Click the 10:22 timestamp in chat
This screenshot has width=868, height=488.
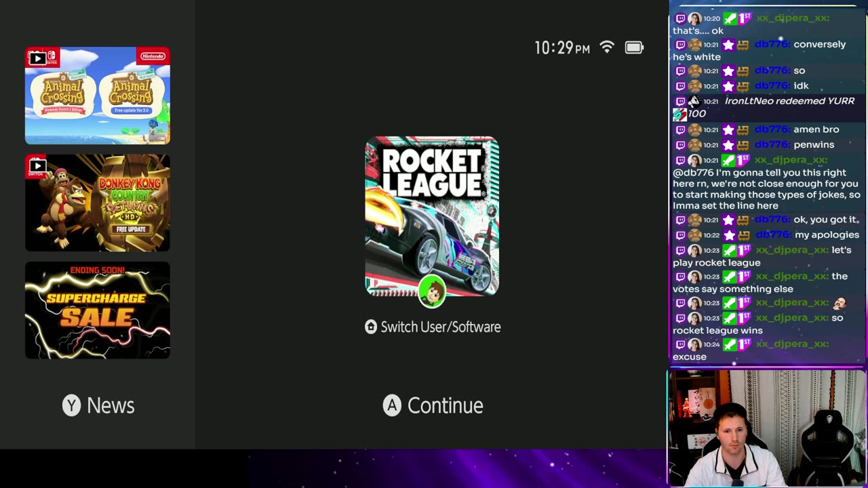711,235
